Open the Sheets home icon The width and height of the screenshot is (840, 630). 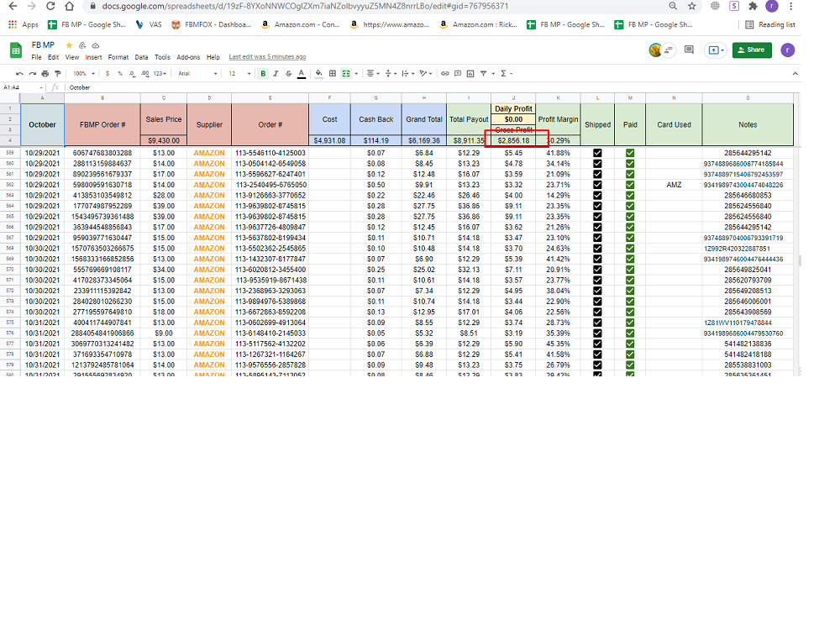coord(16,50)
